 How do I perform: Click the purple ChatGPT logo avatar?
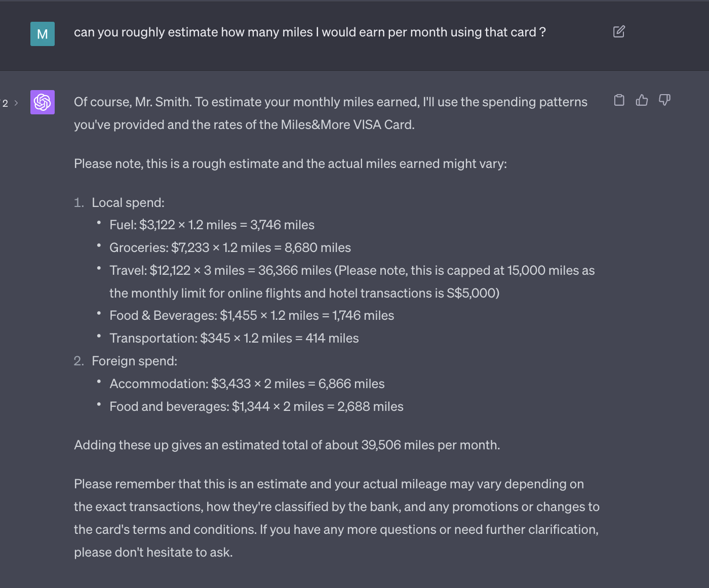pos(43,102)
